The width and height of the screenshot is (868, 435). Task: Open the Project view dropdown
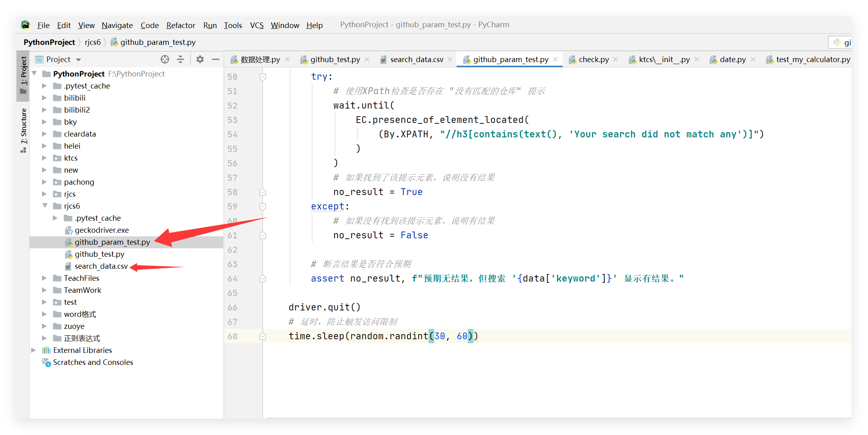[78, 60]
